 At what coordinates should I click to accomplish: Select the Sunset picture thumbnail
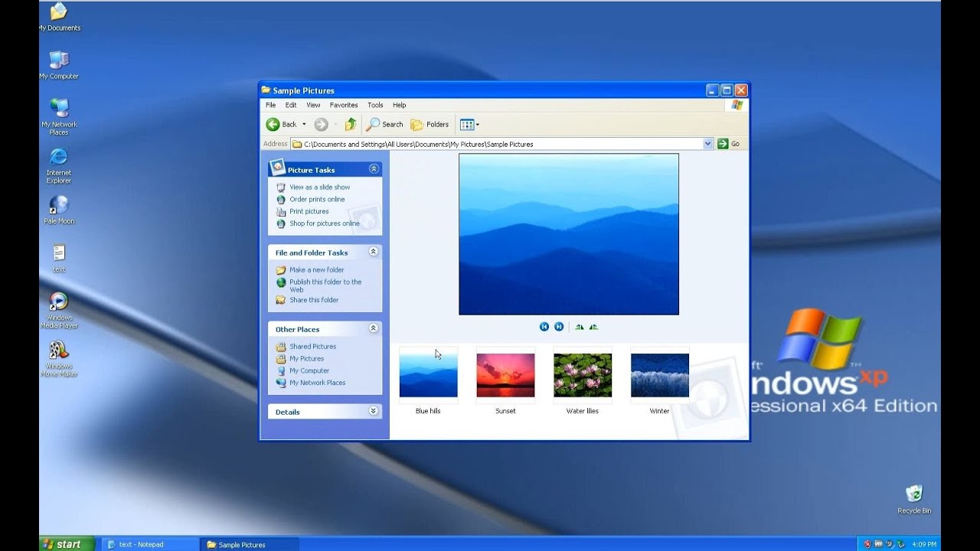click(505, 375)
